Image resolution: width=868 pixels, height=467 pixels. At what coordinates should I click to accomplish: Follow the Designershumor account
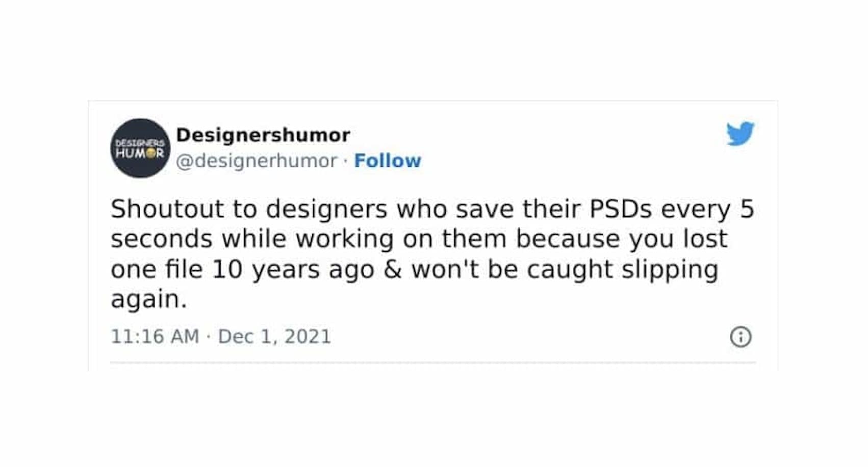click(388, 161)
